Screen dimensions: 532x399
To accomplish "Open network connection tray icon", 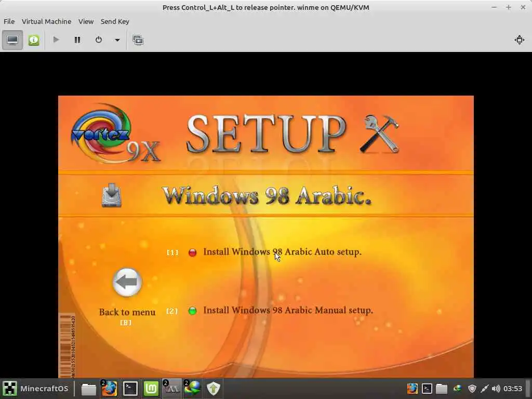I will pos(484,389).
